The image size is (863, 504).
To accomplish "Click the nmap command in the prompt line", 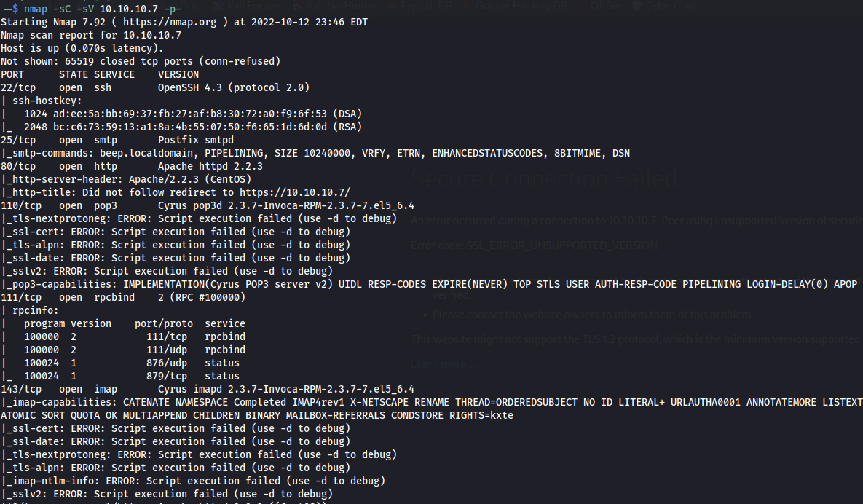I will pyautogui.click(x=36, y=9).
